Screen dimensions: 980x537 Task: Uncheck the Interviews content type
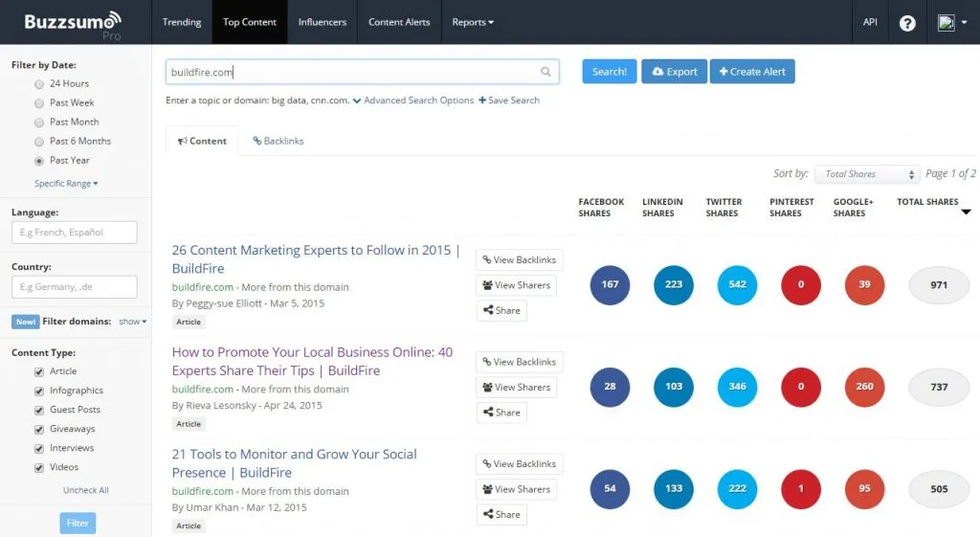click(x=39, y=449)
